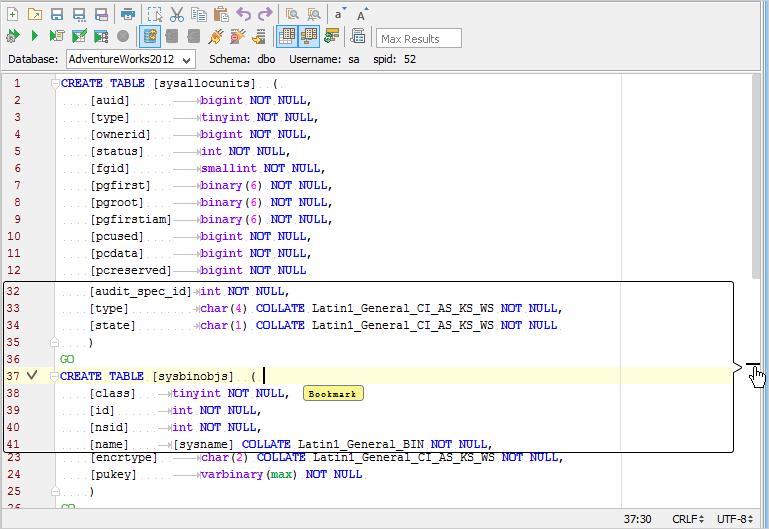Click the New file icon
The height and width of the screenshot is (529, 769).
[12, 14]
